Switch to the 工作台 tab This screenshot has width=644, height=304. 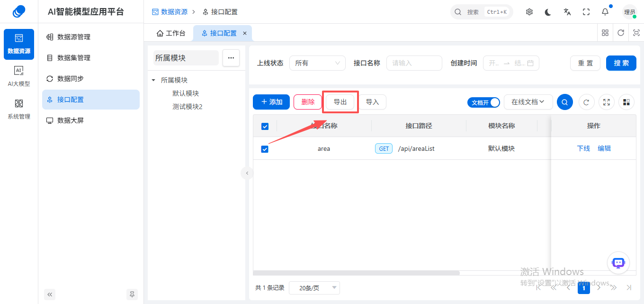(170, 33)
